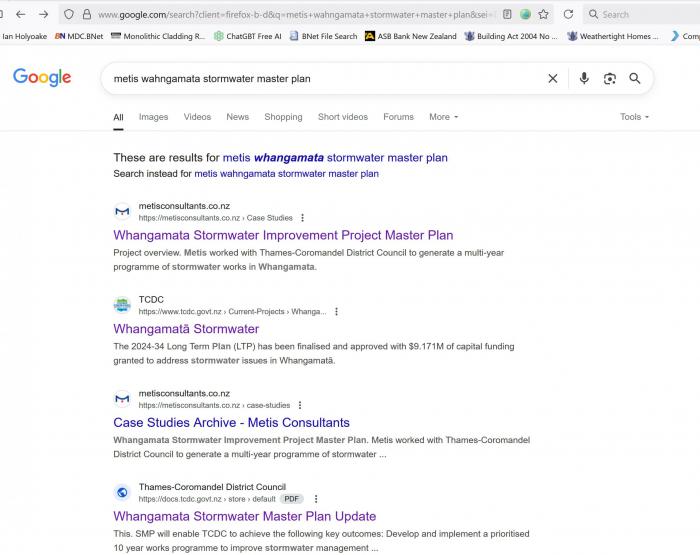The width and height of the screenshot is (700, 555).
Task: Click the Firefox Search input field
Action: click(645, 14)
